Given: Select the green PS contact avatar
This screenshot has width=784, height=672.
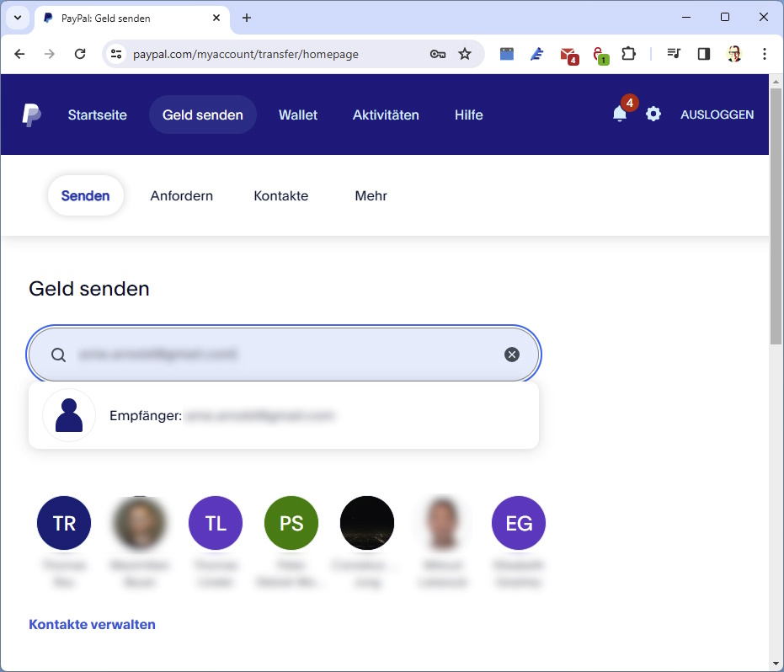Looking at the screenshot, I should [291, 523].
